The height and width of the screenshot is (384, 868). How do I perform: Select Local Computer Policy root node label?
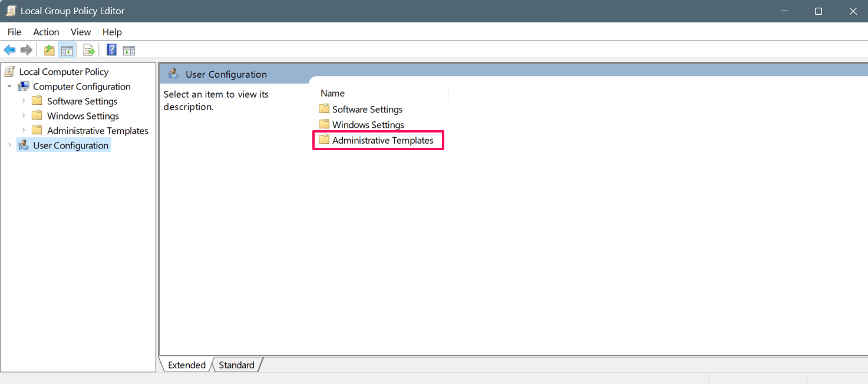(x=64, y=72)
